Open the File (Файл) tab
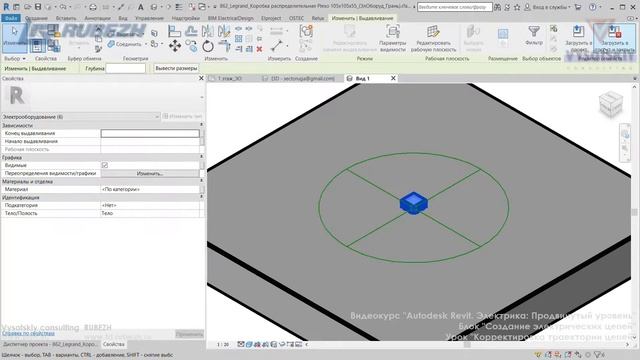The image size is (640, 360). pos(11,18)
